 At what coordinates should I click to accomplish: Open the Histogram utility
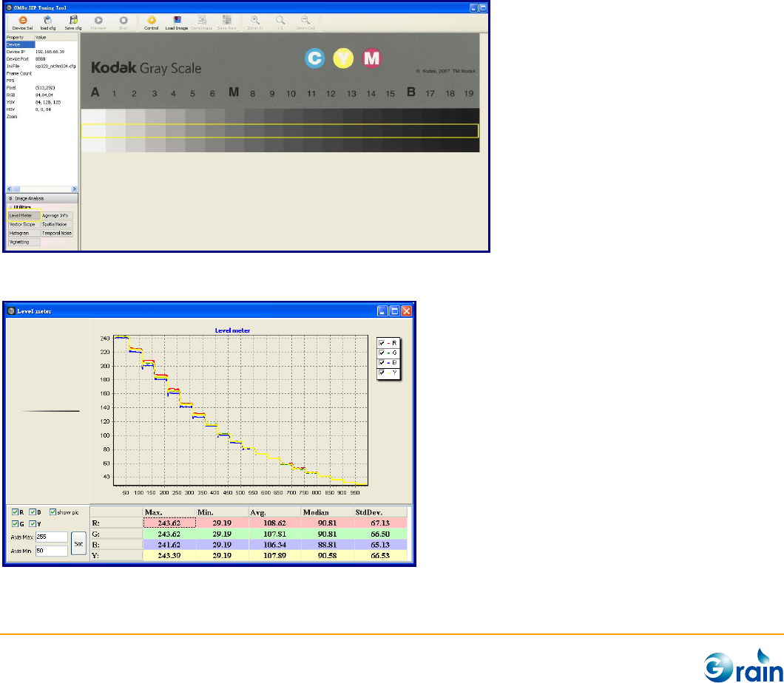(x=24, y=233)
